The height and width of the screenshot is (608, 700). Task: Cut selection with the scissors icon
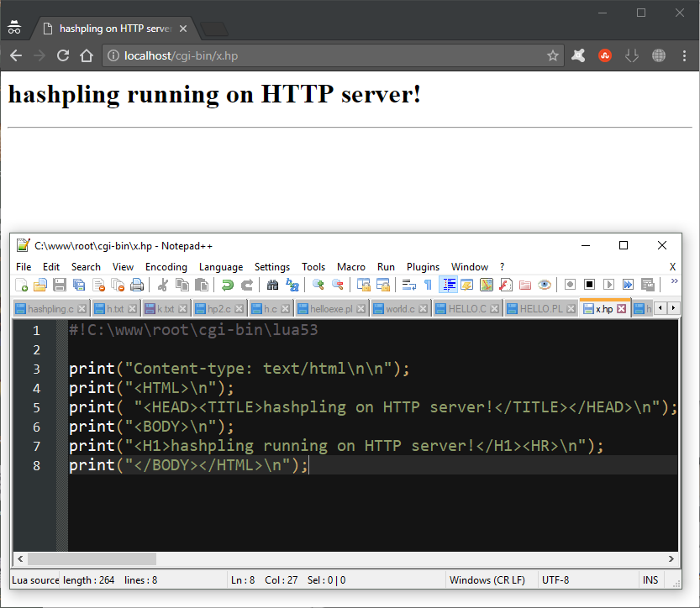pyautogui.click(x=163, y=285)
